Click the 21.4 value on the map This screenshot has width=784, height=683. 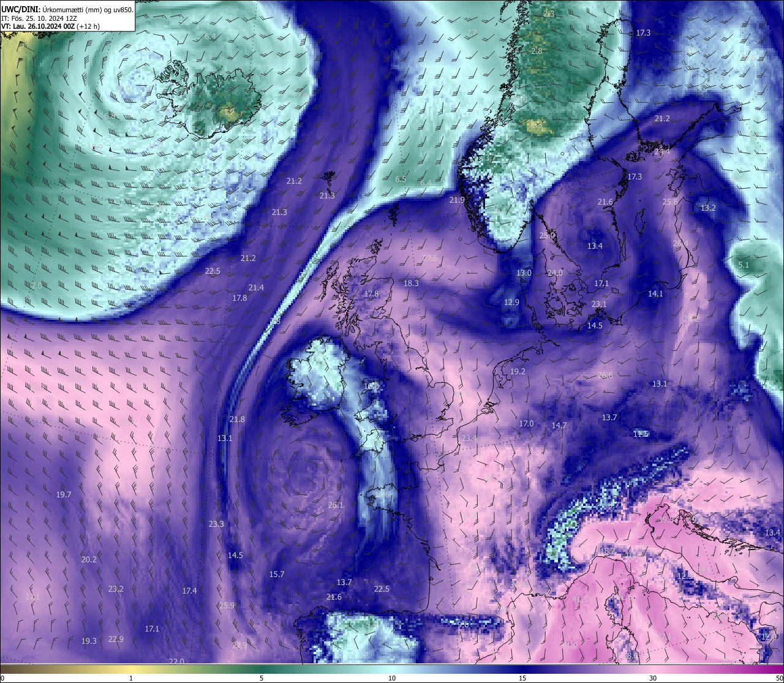pos(256,287)
